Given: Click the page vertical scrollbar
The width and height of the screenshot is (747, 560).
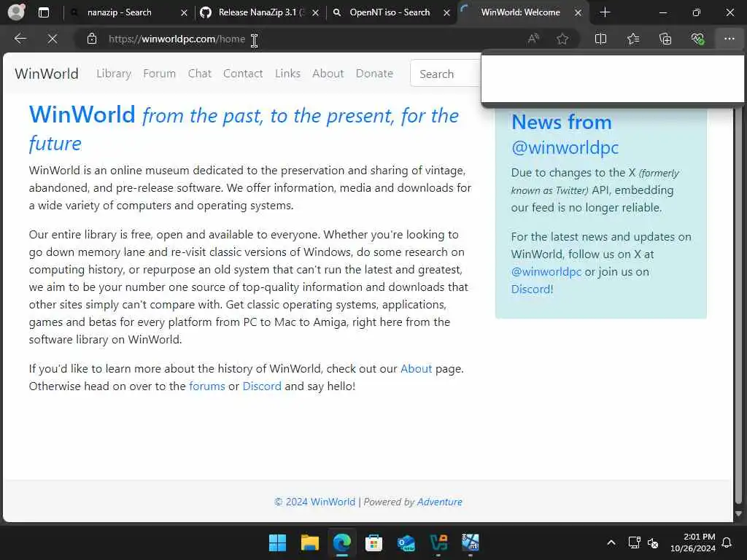Looking at the screenshot, I should click(738, 305).
